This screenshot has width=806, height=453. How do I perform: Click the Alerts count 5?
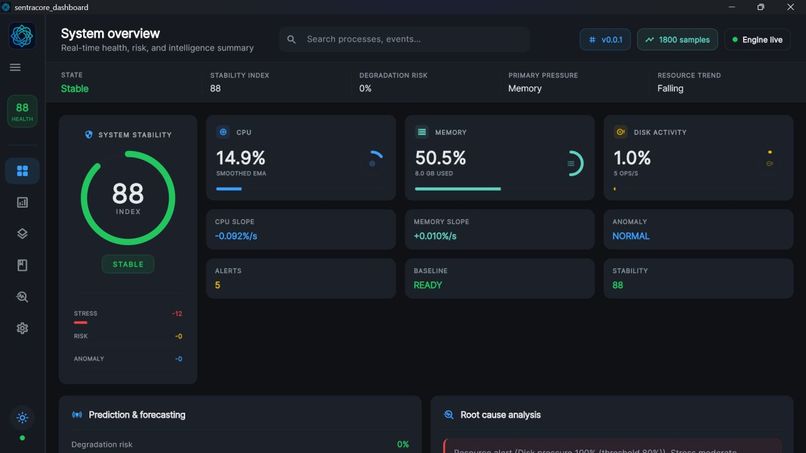pos(217,285)
